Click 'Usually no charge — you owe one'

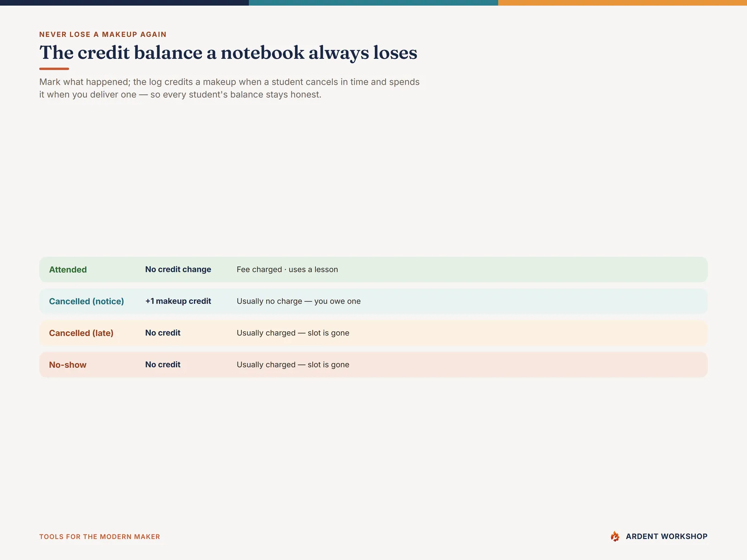click(x=298, y=301)
